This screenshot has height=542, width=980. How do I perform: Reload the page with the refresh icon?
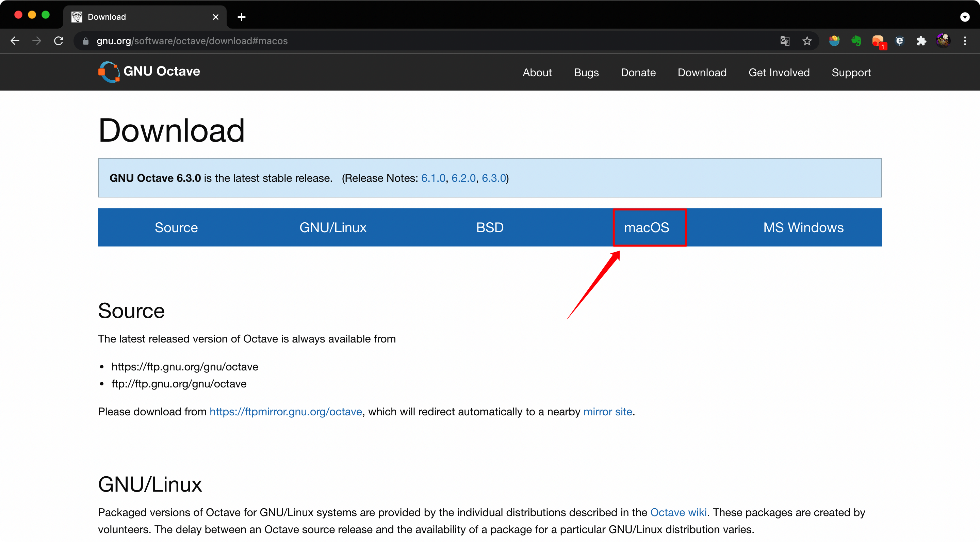tap(59, 41)
